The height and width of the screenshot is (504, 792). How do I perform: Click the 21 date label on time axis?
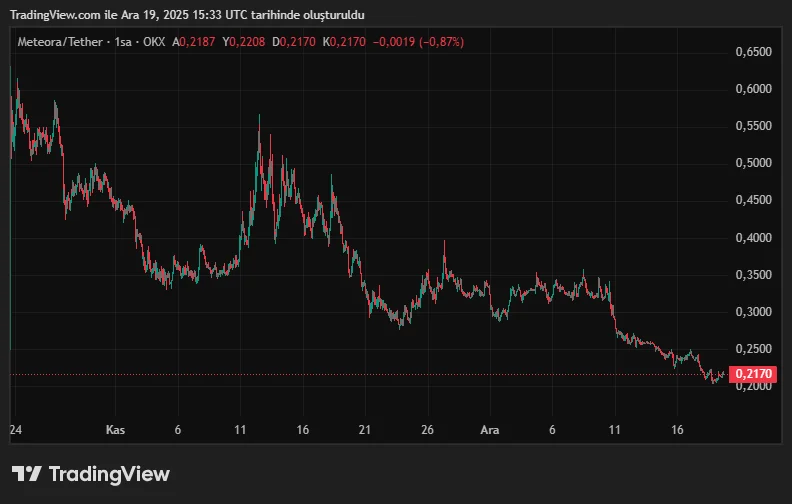click(x=365, y=429)
